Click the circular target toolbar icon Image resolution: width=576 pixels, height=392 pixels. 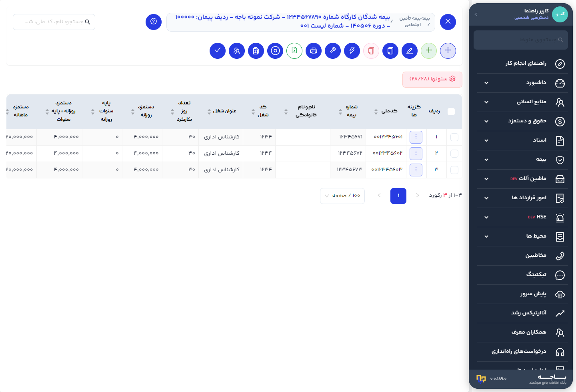(275, 51)
